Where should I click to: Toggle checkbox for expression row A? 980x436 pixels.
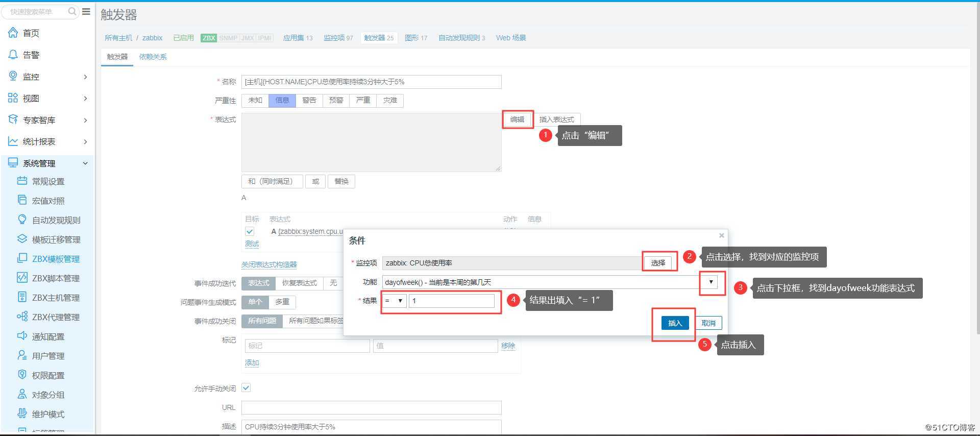click(250, 232)
